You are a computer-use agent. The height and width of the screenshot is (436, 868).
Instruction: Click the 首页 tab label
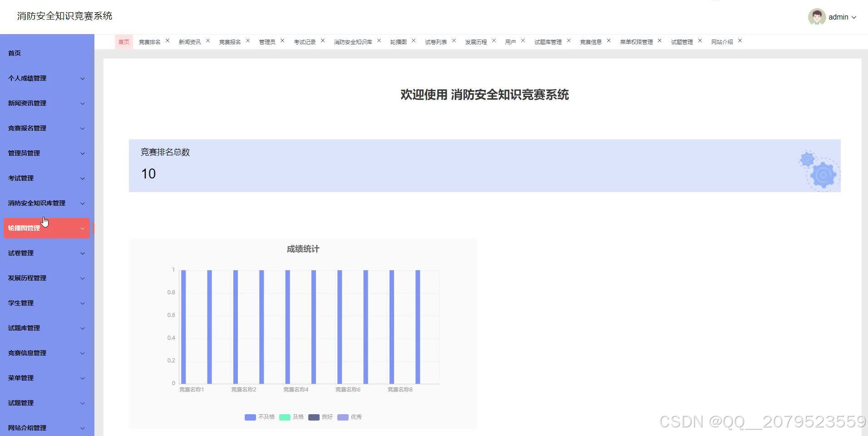[123, 41]
